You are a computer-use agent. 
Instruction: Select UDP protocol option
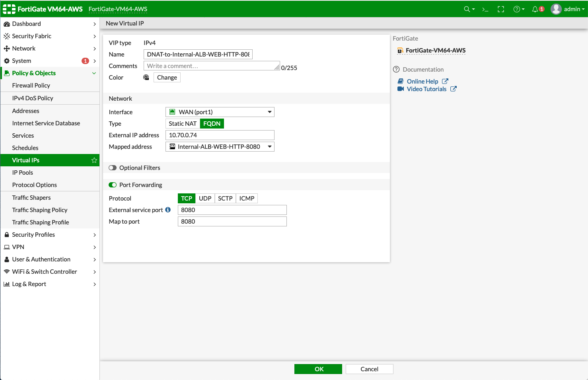(205, 199)
